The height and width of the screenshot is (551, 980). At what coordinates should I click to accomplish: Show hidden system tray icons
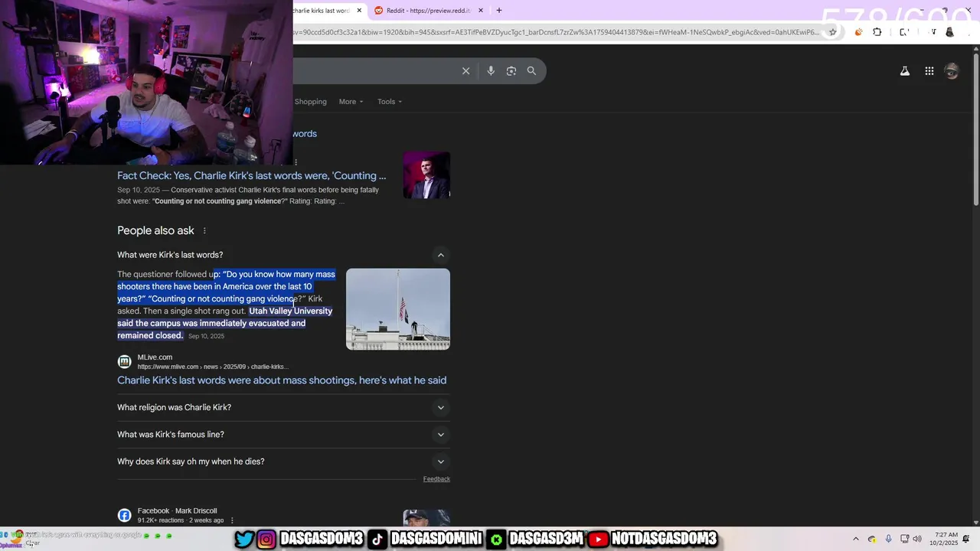pyautogui.click(x=856, y=539)
